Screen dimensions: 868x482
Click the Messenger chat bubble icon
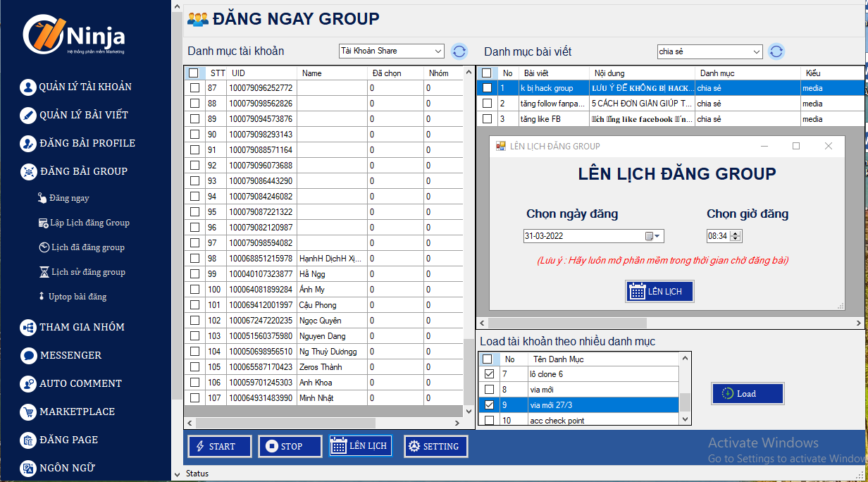28,355
